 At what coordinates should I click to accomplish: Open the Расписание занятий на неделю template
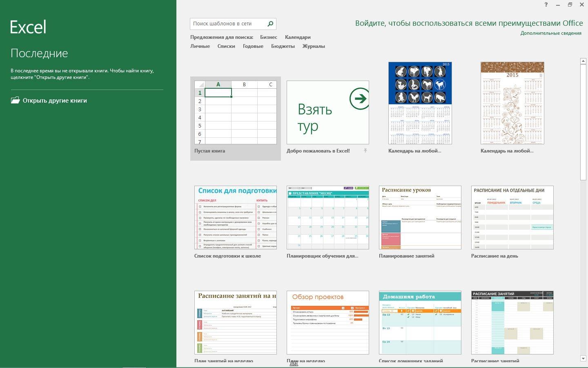[236, 323]
